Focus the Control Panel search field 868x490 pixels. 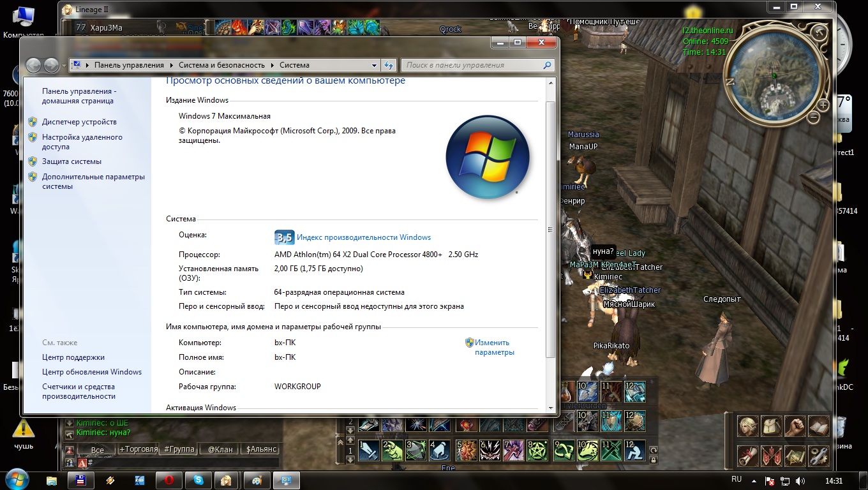pyautogui.click(x=471, y=65)
